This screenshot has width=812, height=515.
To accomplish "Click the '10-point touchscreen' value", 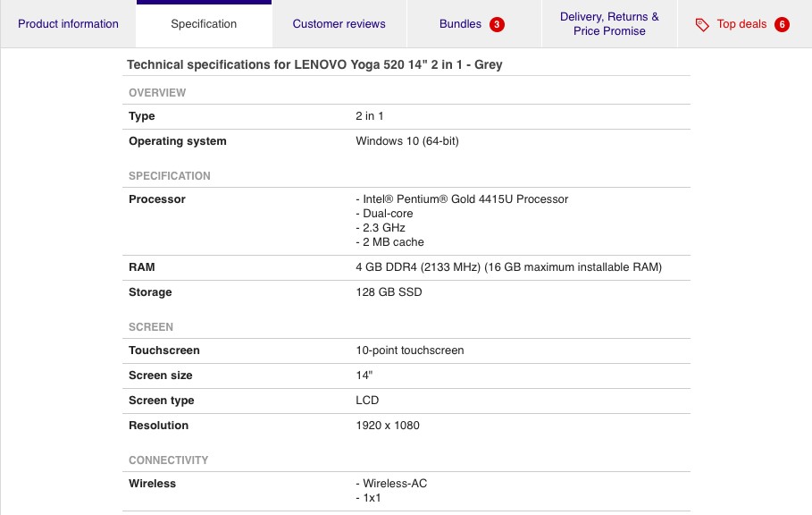I will (x=410, y=350).
